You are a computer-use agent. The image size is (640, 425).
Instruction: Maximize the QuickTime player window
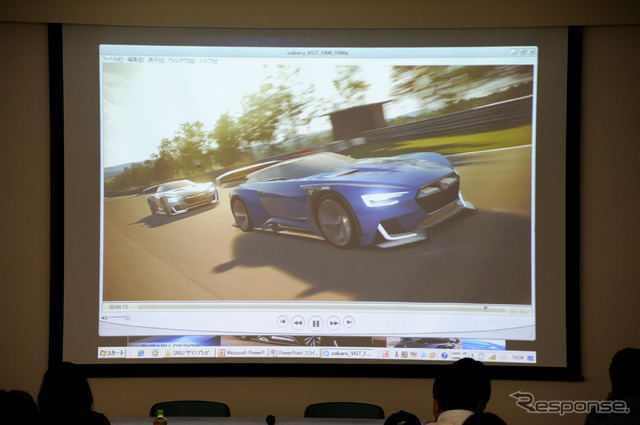click(522, 52)
